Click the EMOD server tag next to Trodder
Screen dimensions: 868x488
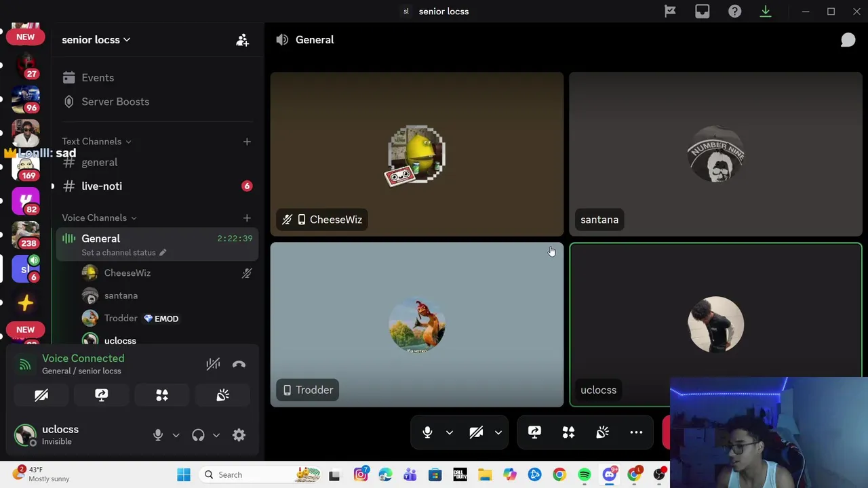point(161,319)
